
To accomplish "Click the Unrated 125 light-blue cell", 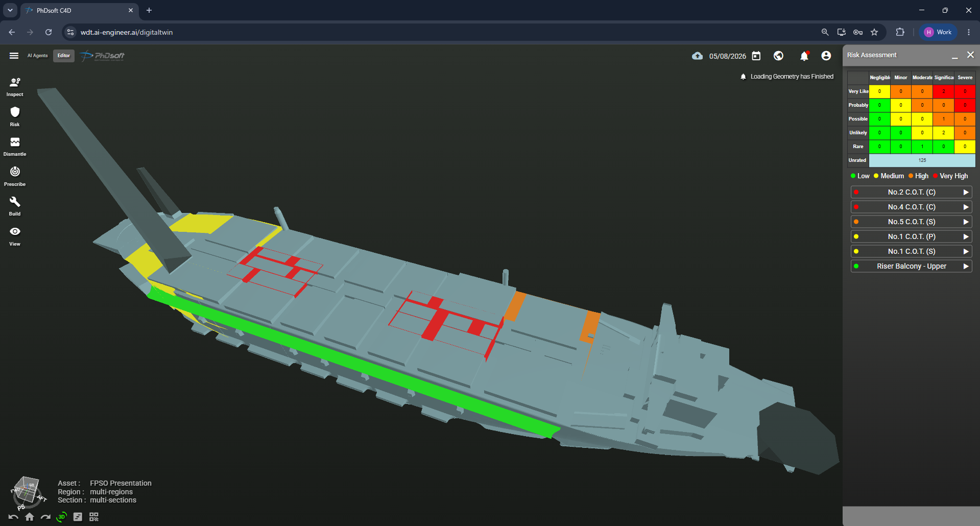I will (x=922, y=160).
